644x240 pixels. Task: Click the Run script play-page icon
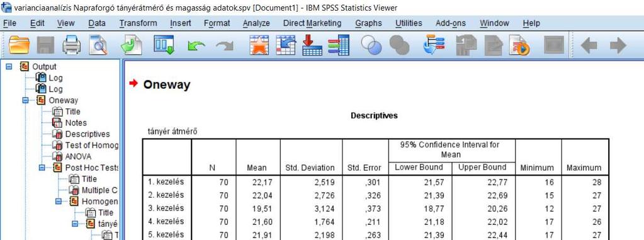[519, 45]
